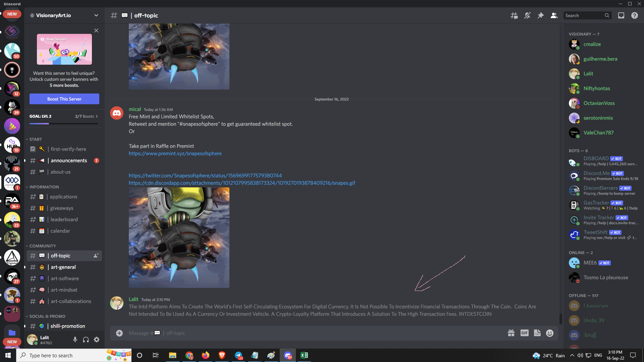Open Firefox from the taskbar
The width and height of the screenshot is (644, 362).
(205, 355)
